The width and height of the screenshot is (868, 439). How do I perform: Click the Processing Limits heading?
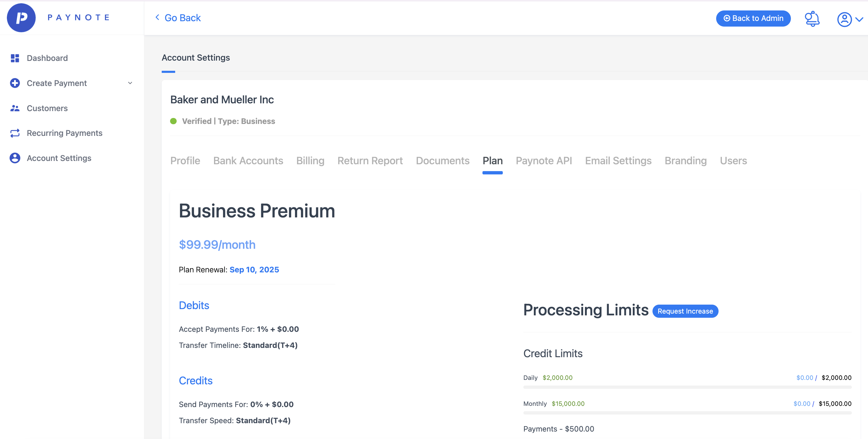point(586,310)
